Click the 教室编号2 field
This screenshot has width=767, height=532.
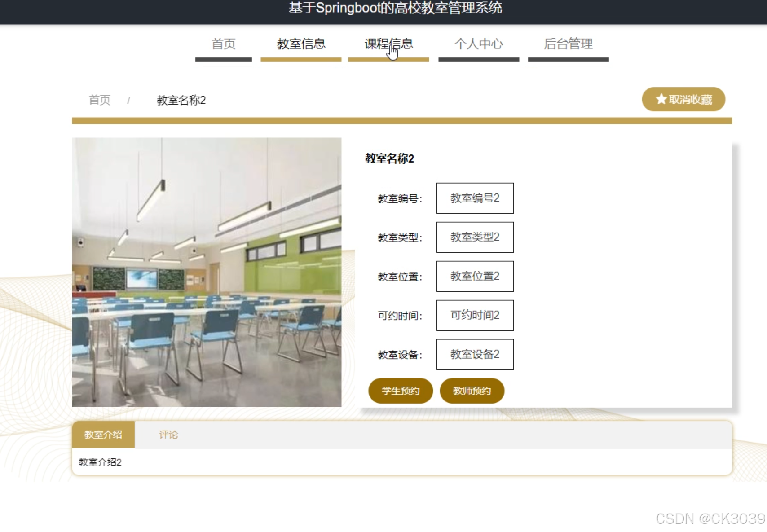pos(474,198)
